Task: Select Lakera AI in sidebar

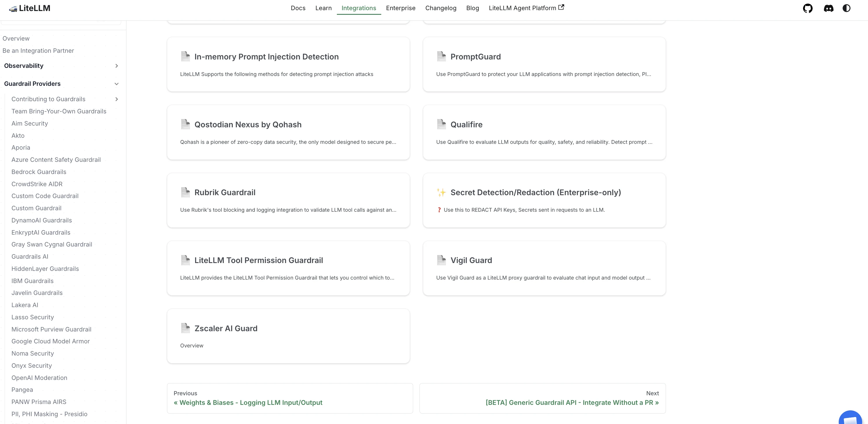Action: click(x=25, y=305)
